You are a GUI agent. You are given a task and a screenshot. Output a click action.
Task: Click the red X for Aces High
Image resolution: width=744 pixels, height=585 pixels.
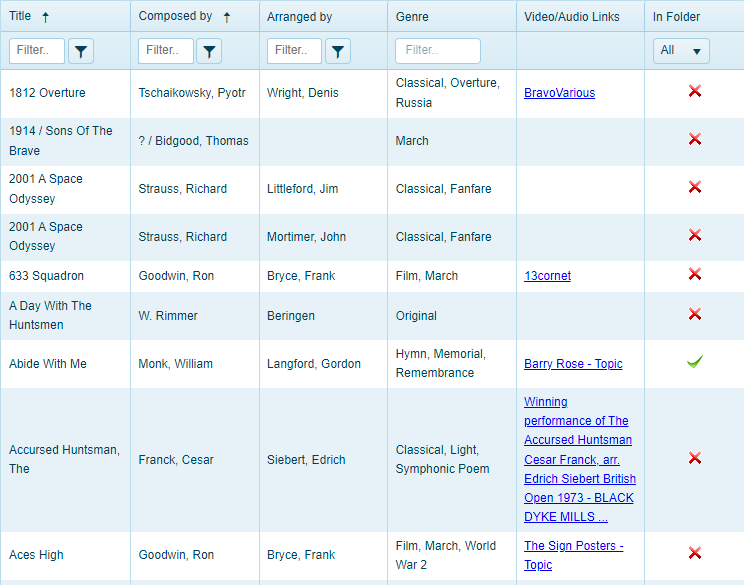click(695, 554)
